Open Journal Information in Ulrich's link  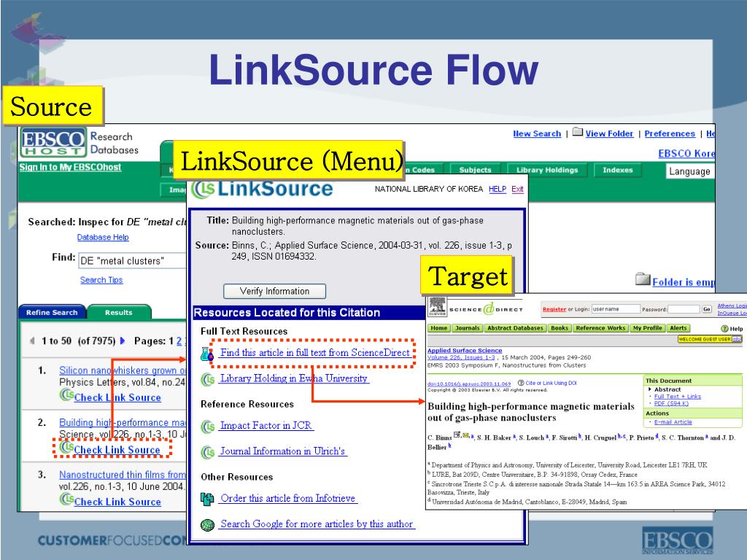click(x=282, y=451)
